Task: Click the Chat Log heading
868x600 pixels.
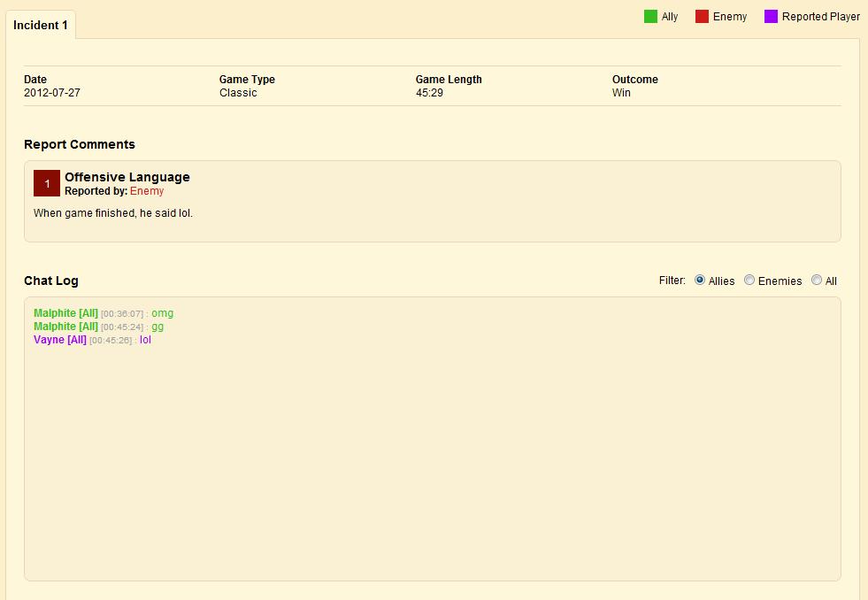Action: 51,281
